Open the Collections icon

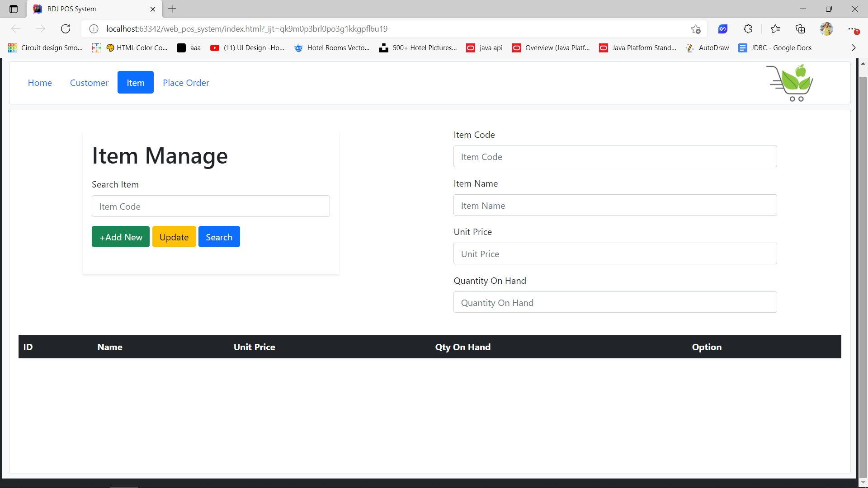[800, 28]
